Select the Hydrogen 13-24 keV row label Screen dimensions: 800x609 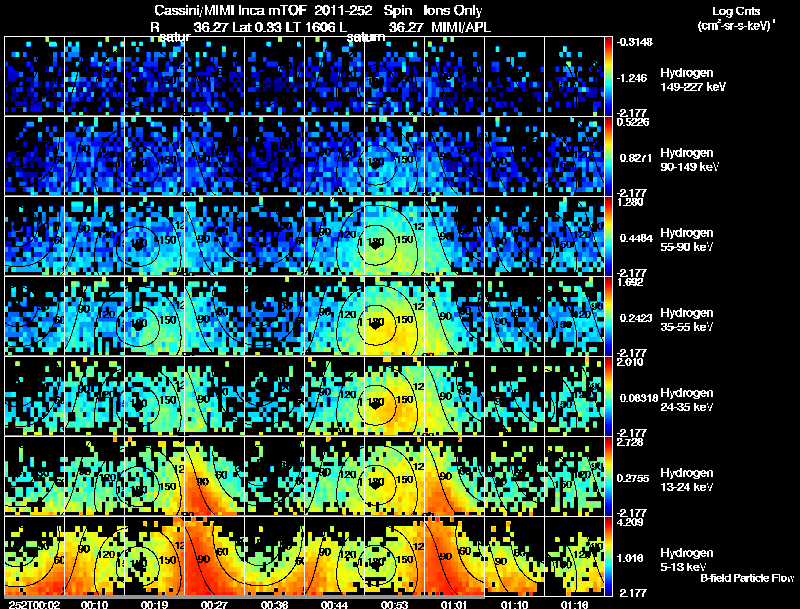pyautogui.click(x=687, y=480)
